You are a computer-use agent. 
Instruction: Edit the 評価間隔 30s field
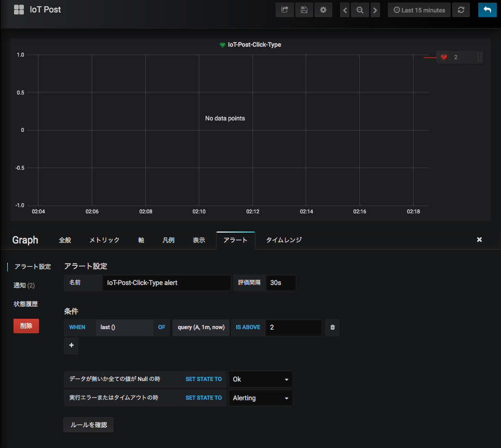click(281, 283)
